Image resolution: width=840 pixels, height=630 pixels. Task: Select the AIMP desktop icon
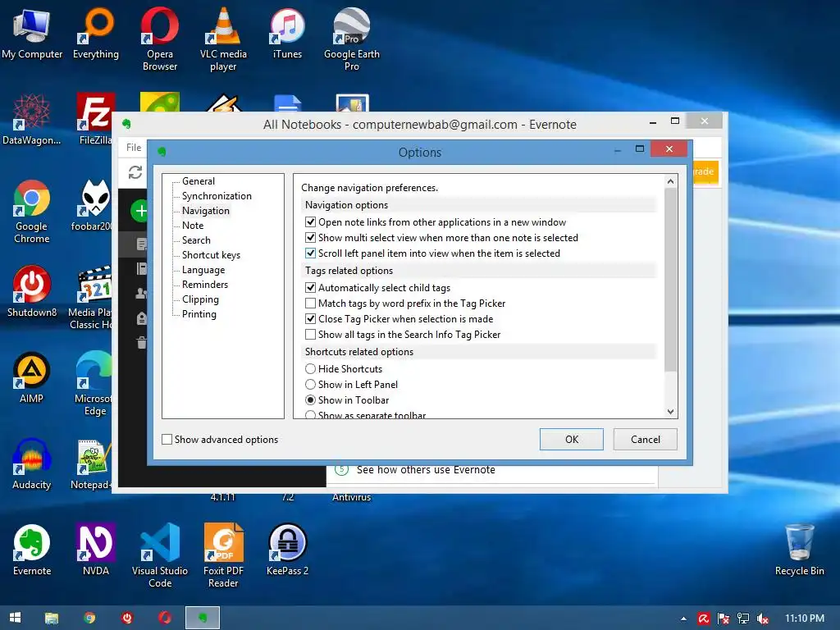32,377
